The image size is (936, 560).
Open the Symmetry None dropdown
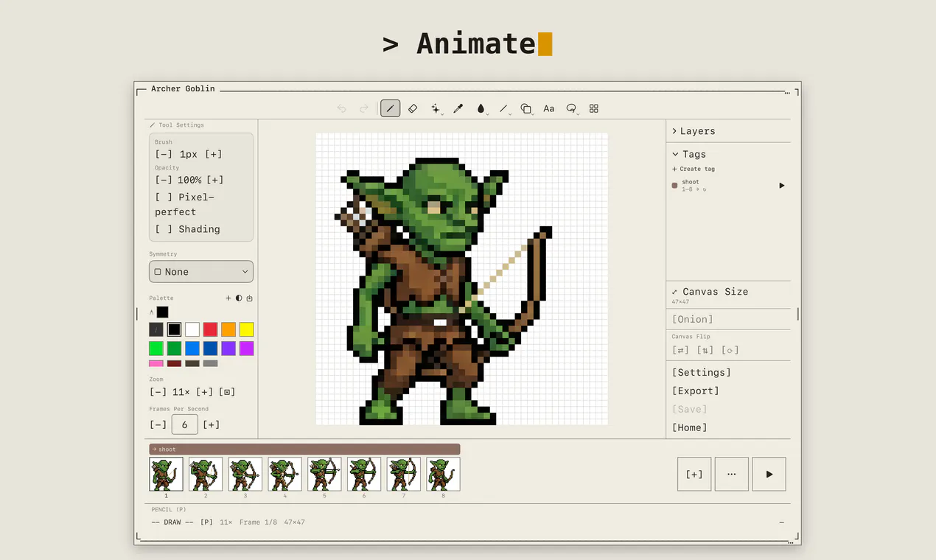[x=201, y=272]
